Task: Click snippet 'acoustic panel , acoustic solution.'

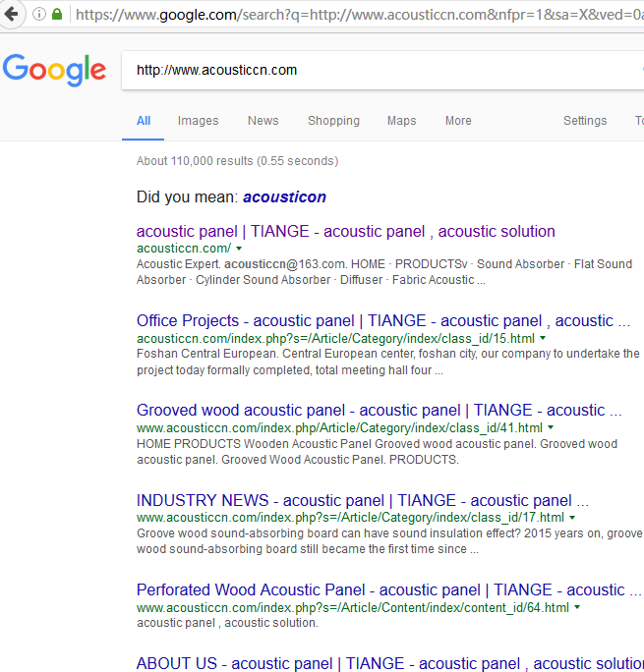Action: click(x=228, y=623)
